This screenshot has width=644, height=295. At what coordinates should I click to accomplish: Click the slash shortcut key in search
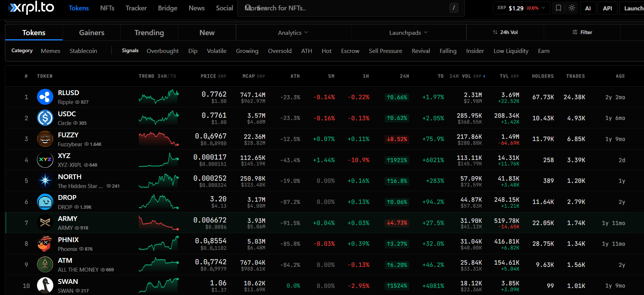(454, 8)
